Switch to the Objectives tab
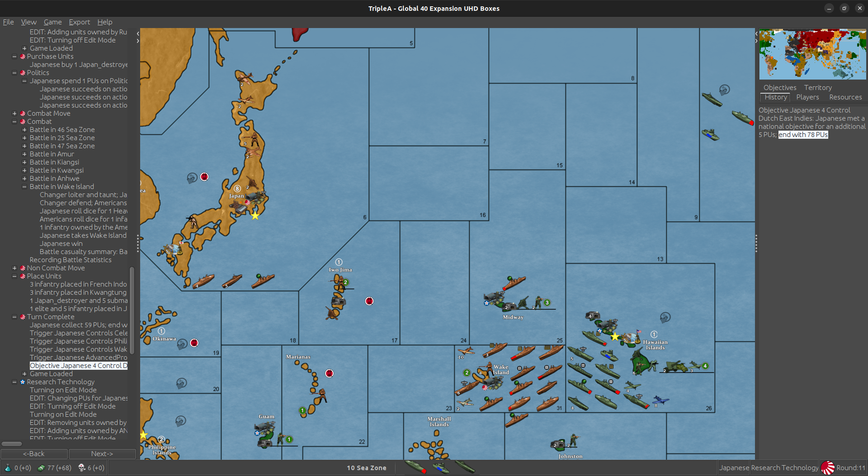Screen dimensions: 868x476 [x=780, y=87]
